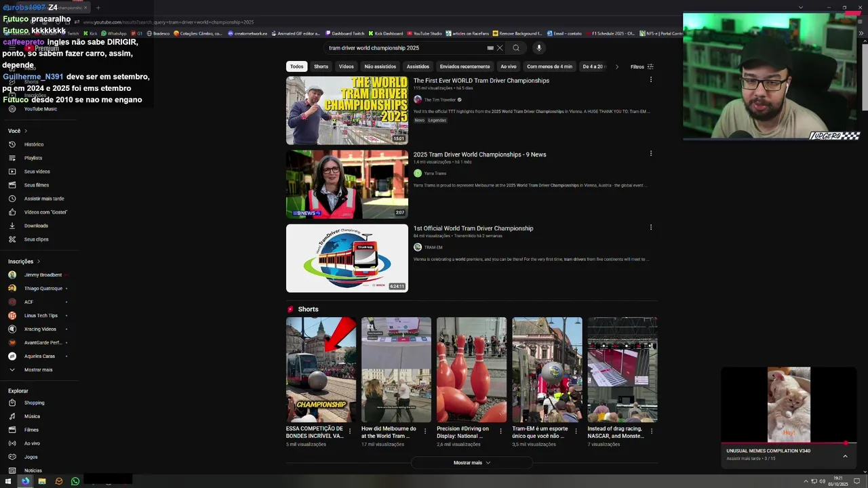
Task: Open ESSA COMPETIÇÃO DE BONDES short
Action: (x=321, y=370)
